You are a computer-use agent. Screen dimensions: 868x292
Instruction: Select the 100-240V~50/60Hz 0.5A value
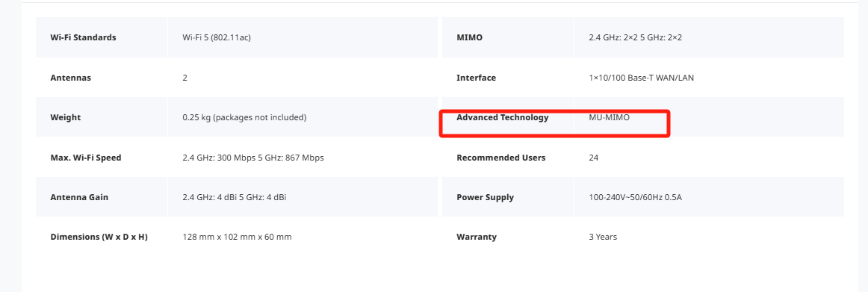(x=636, y=197)
